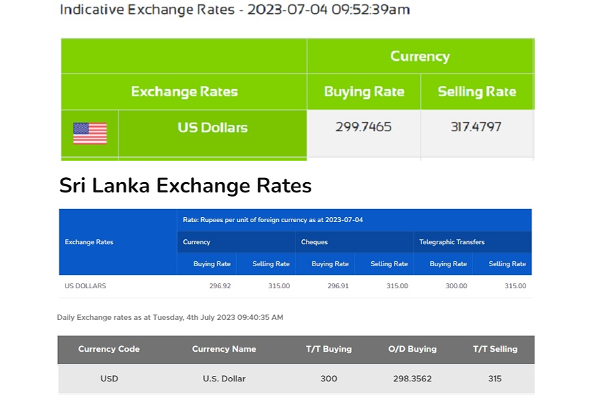Select the US DOLLARS row in blue table
The height and width of the screenshot is (400, 600).
click(295, 286)
